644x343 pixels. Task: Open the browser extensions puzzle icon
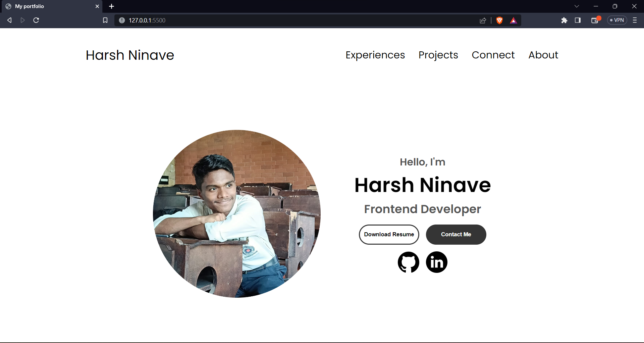pyautogui.click(x=565, y=20)
